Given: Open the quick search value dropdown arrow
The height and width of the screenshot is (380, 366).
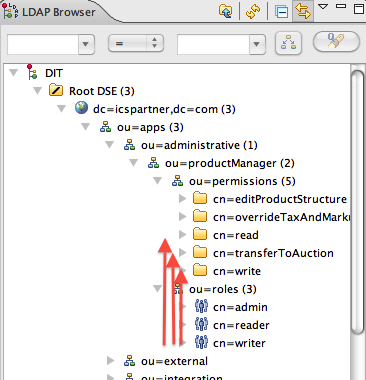Looking at the screenshot, I should [257, 44].
